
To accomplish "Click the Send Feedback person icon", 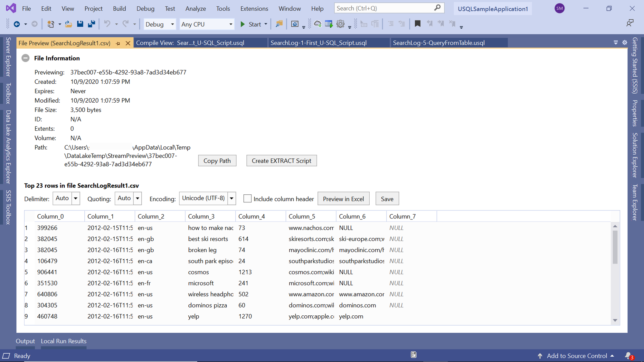I will click(630, 23).
